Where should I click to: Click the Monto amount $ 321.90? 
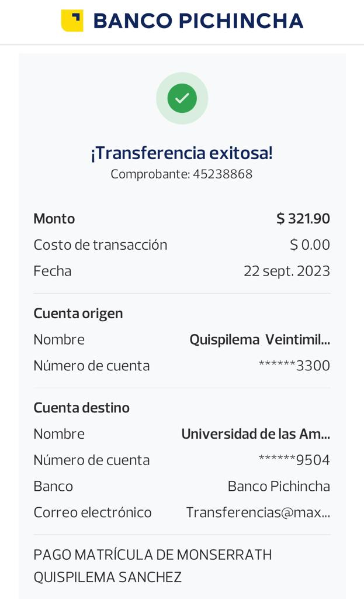coord(303,219)
